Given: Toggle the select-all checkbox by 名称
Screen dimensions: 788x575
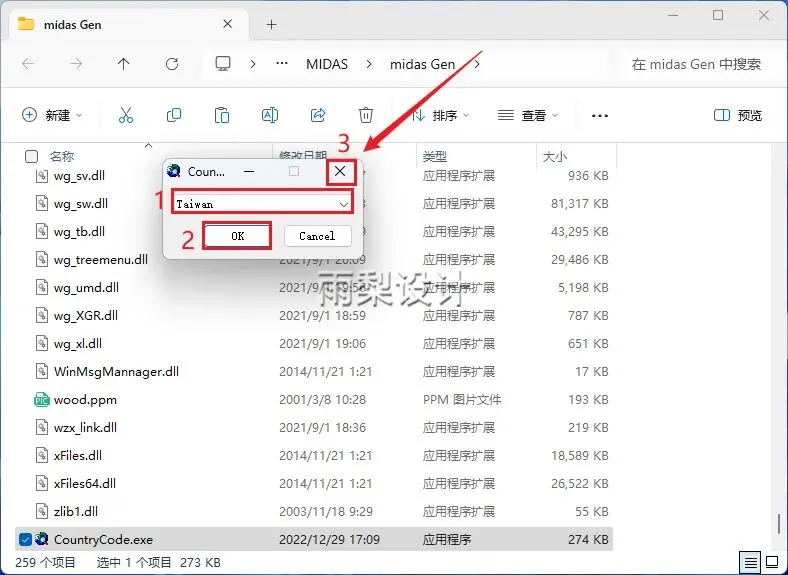Looking at the screenshot, I should (x=31, y=157).
